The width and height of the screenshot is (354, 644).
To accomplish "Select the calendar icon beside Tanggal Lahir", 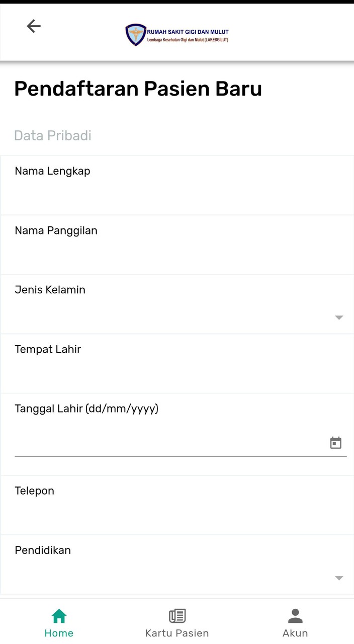I will [x=335, y=442].
